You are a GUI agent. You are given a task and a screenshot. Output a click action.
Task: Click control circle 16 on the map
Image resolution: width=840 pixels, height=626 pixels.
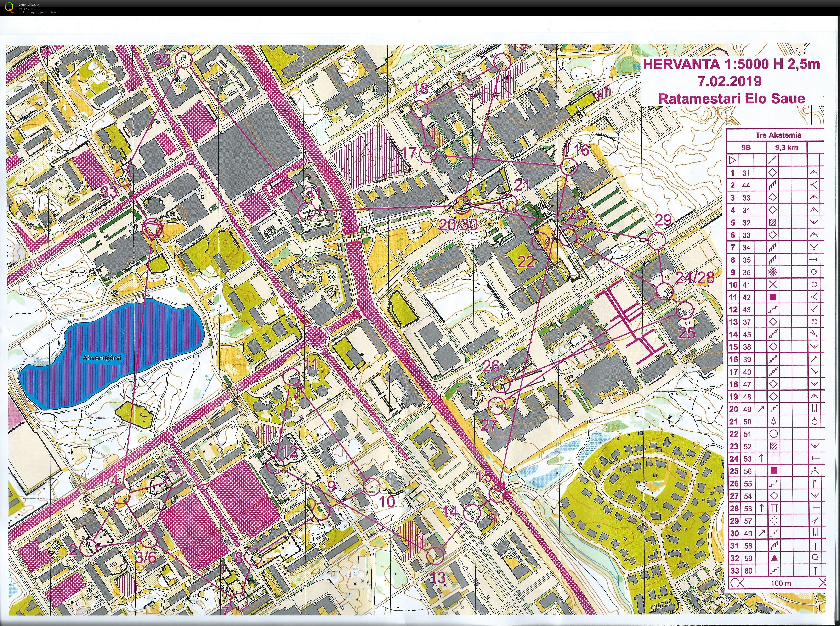(x=568, y=166)
